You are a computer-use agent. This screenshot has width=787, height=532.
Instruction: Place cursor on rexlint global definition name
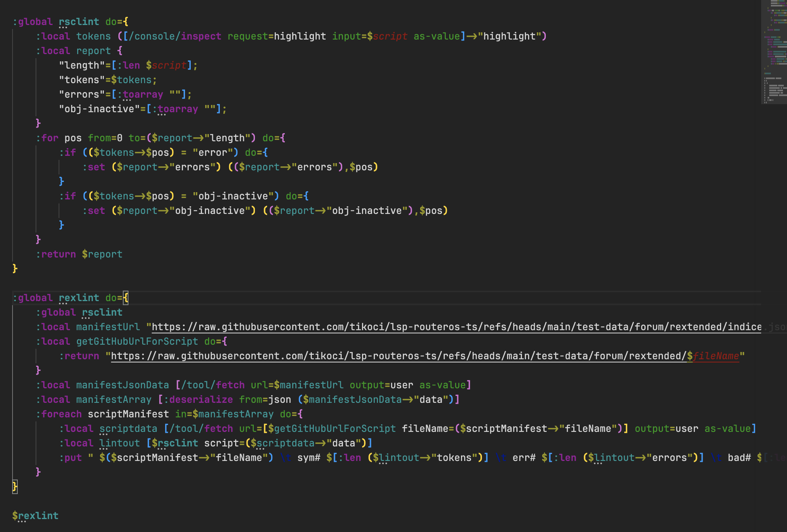pyautogui.click(x=79, y=298)
